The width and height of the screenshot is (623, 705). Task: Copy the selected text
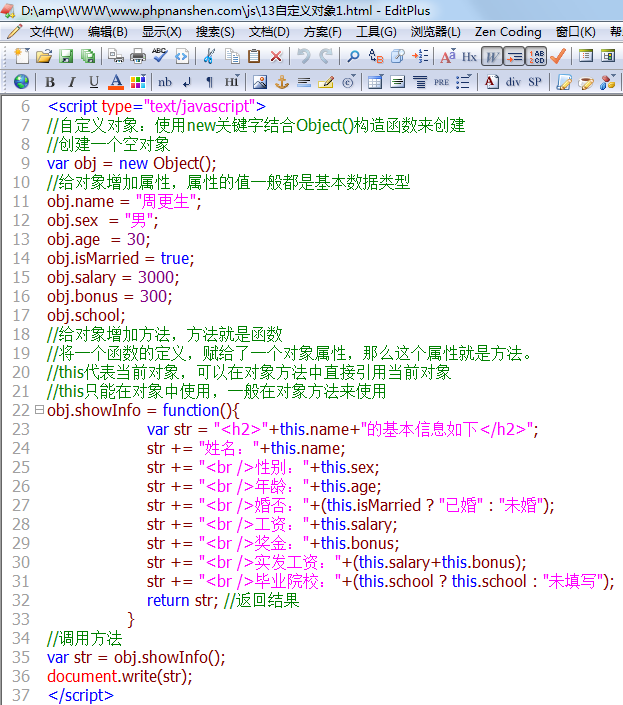pos(232,56)
